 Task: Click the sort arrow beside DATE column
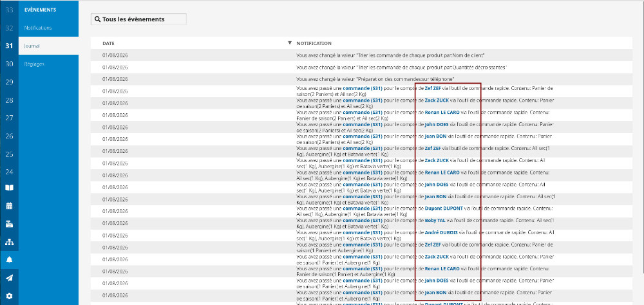(x=290, y=43)
